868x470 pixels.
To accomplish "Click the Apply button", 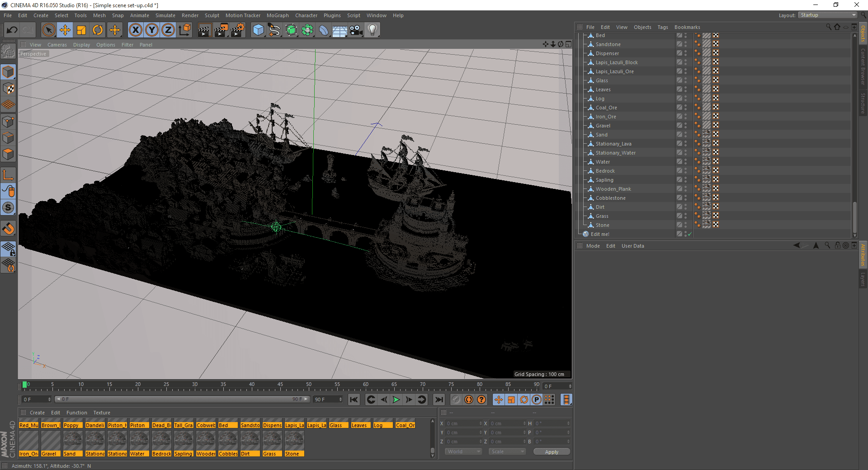I will [552, 451].
